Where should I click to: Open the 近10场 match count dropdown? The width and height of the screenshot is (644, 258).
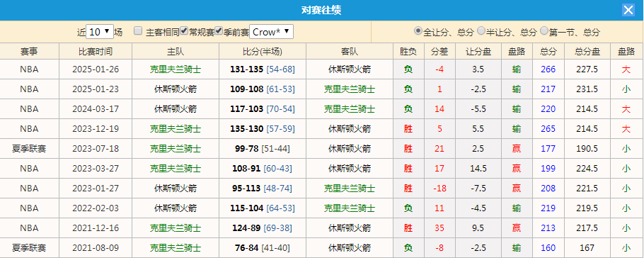coord(100,31)
